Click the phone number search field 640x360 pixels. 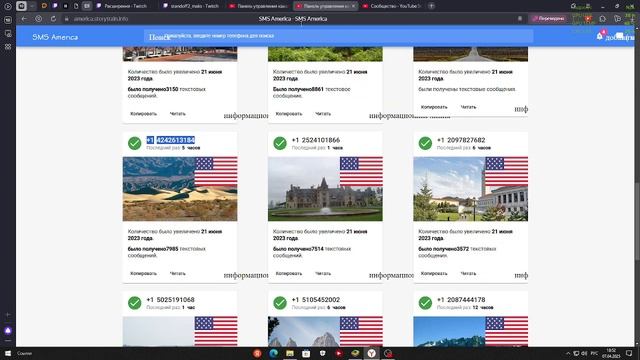(338, 36)
